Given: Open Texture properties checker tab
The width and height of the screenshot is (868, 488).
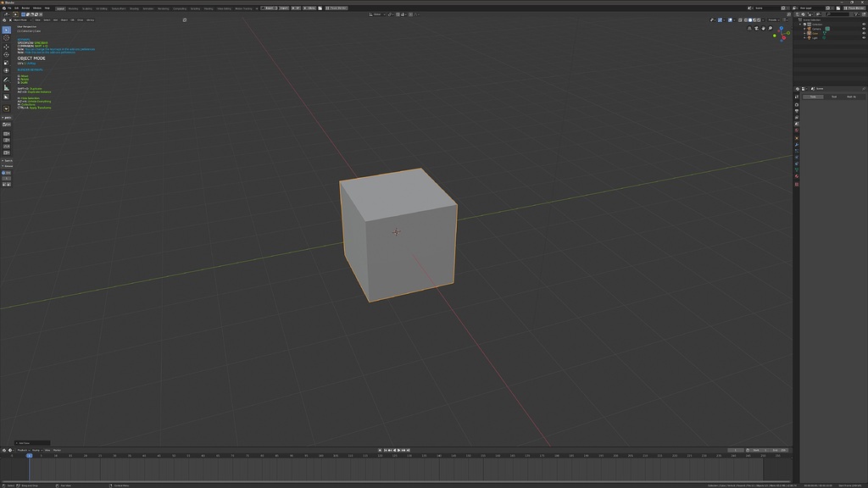Looking at the screenshot, I should (797, 184).
